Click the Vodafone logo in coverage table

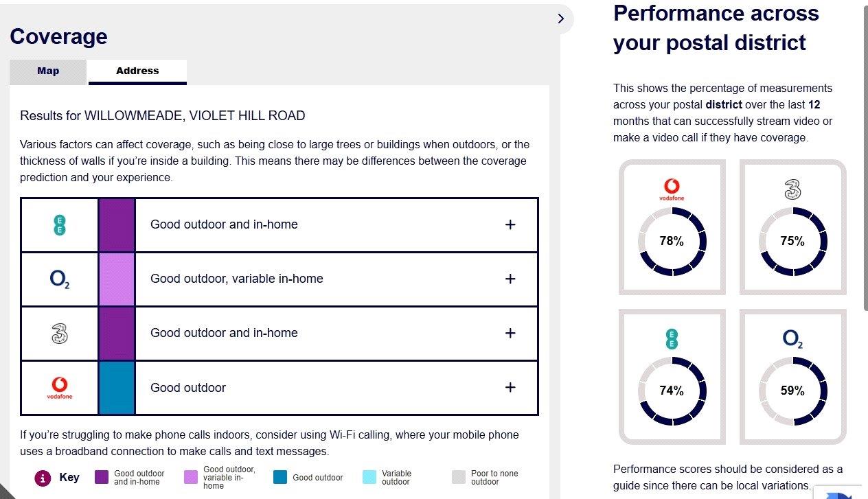click(60, 388)
